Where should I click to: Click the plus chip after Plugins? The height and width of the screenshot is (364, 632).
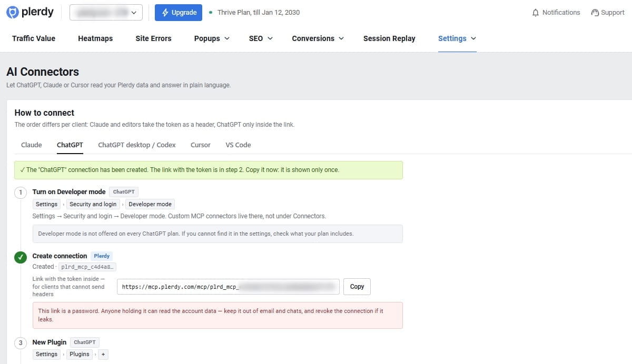point(103,354)
